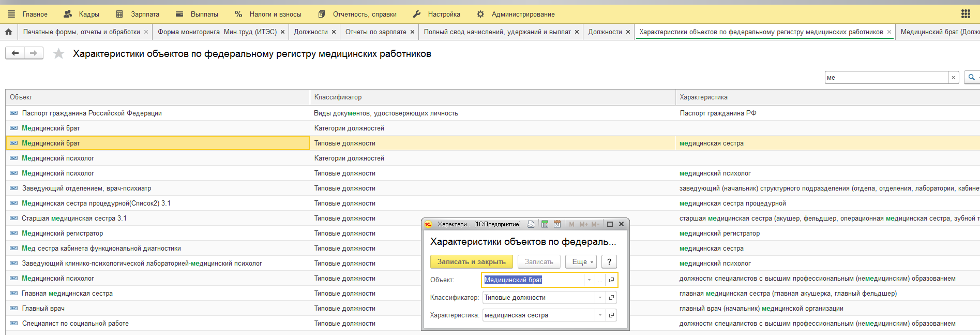Open the Выплаты menu
Image resolution: width=980 pixels, height=335 pixels.
197,14
